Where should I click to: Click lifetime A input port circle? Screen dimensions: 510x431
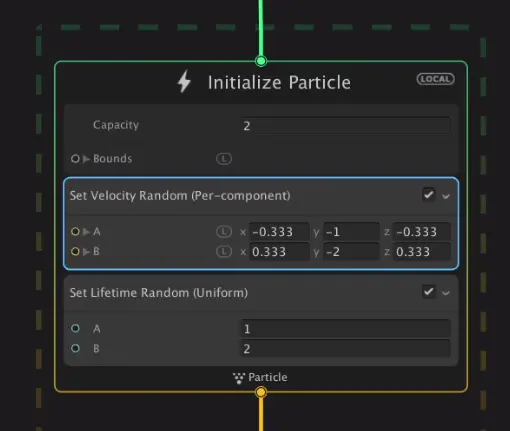click(75, 328)
